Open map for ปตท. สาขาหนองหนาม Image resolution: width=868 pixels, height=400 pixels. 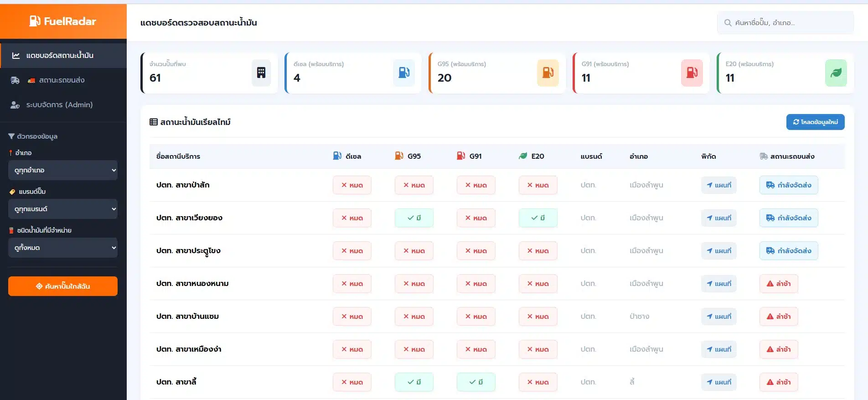tap(719, 284)
